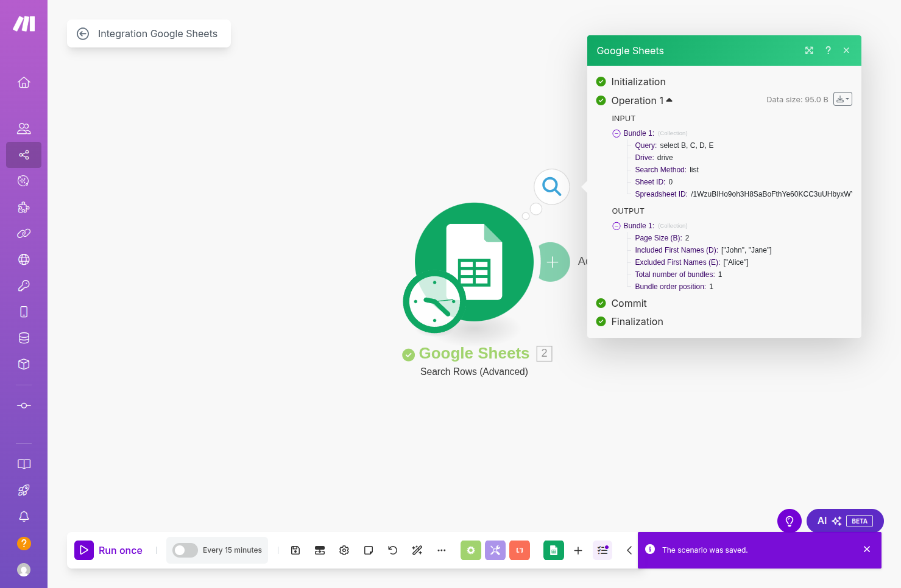Open the orange Text parser brackets icon

tap(520, 550)
